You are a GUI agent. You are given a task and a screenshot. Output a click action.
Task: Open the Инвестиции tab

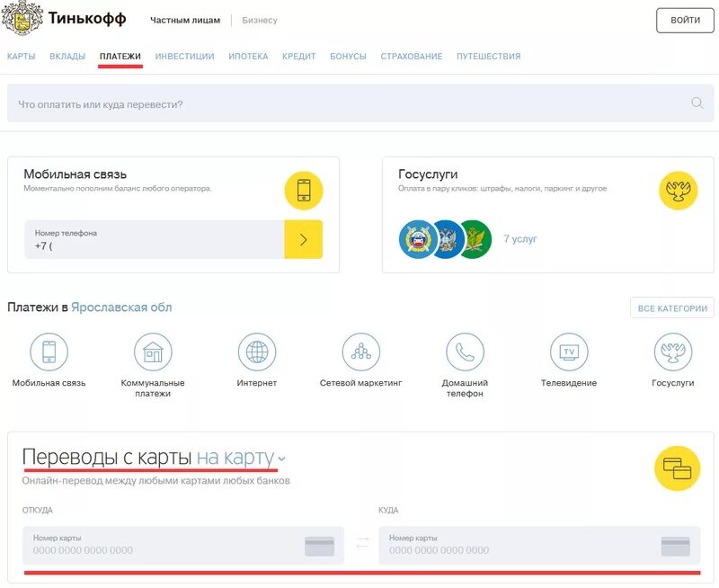tap(184, 57)
